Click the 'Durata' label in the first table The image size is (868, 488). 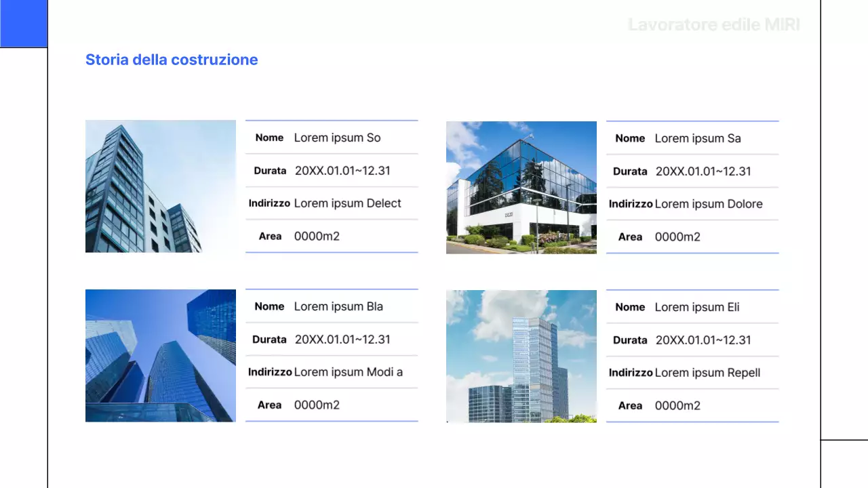270,171
